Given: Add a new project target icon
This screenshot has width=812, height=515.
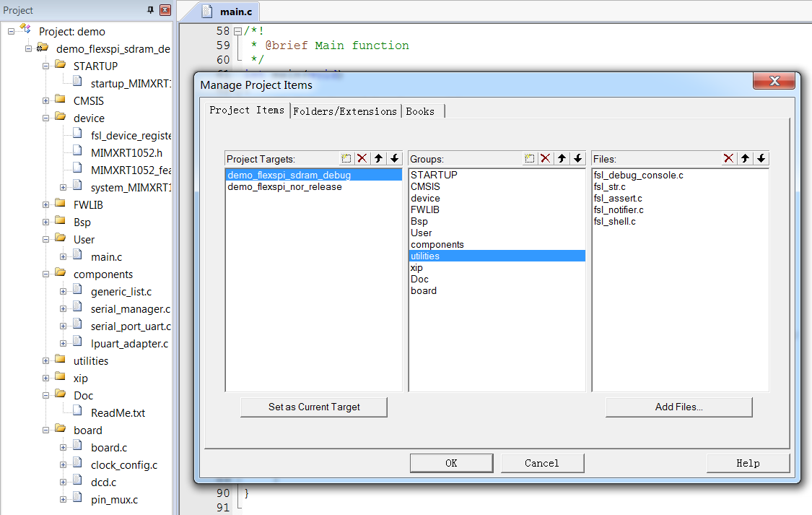Looking at the screenshot, I should coord(346,158).
